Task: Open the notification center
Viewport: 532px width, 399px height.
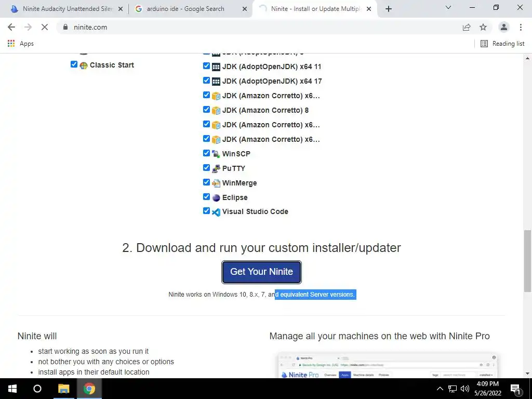Action: point(516,389)
